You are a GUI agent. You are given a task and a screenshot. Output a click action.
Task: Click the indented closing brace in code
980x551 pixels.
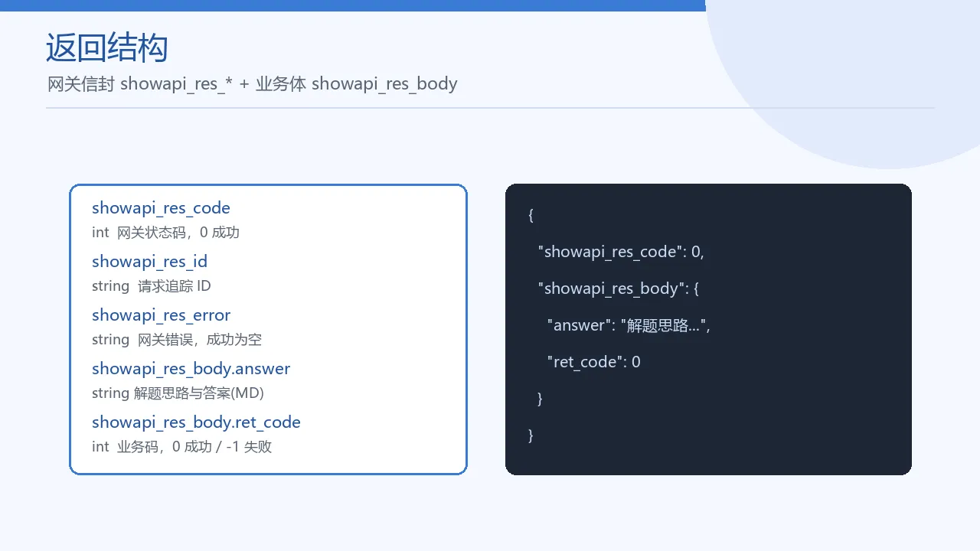(540, 399)
